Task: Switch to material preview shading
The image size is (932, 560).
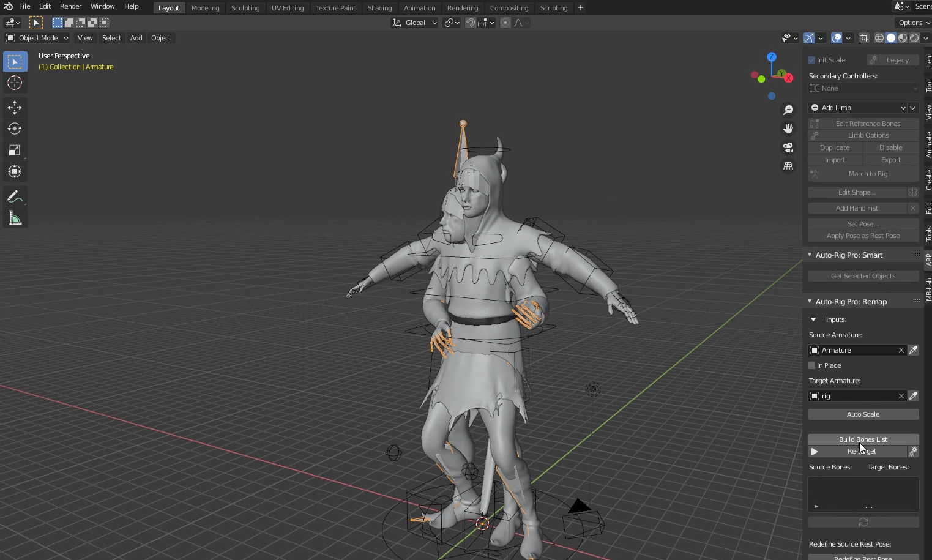Action: click(903, 38)
